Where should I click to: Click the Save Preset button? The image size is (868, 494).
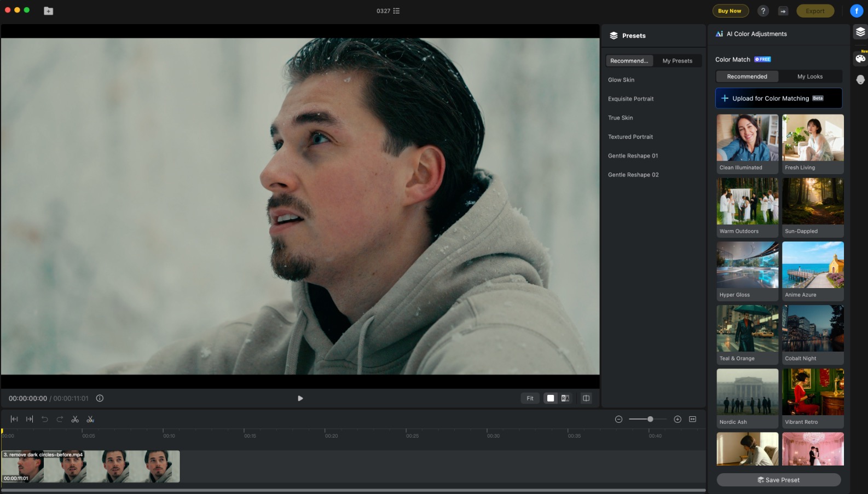(x=778, y=480)
